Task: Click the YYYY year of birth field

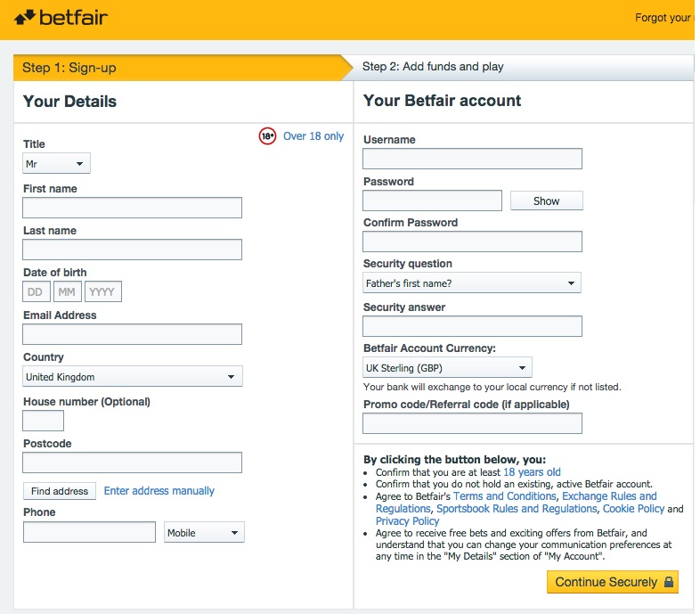Action: click(x=103, y=291)
